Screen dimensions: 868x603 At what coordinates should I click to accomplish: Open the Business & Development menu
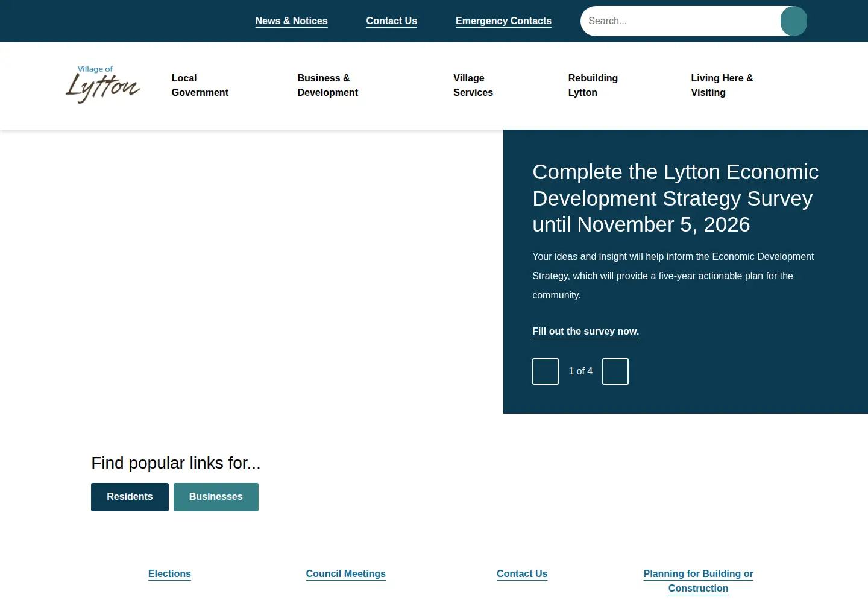click(x=328, y=86)
